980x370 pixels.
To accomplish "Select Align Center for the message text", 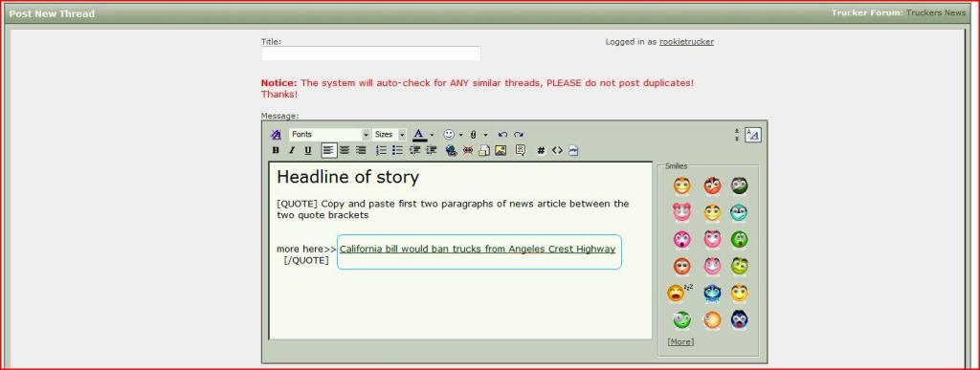I will (x=345, y=150).
